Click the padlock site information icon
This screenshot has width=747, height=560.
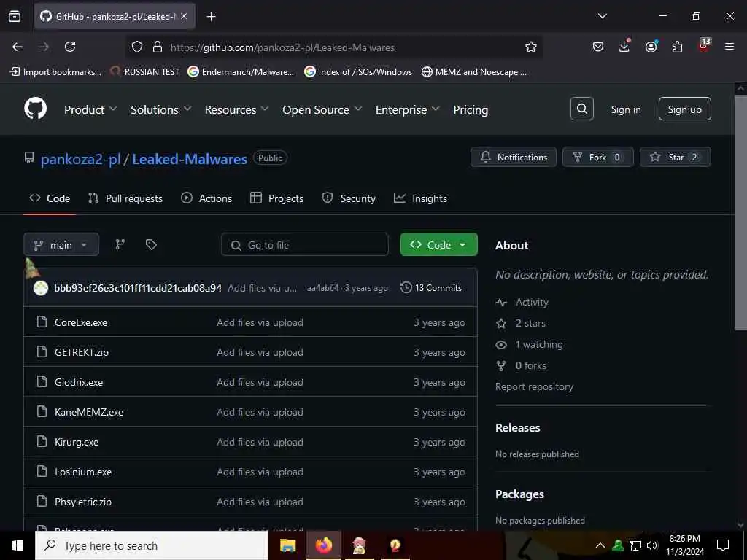point(158,47)
